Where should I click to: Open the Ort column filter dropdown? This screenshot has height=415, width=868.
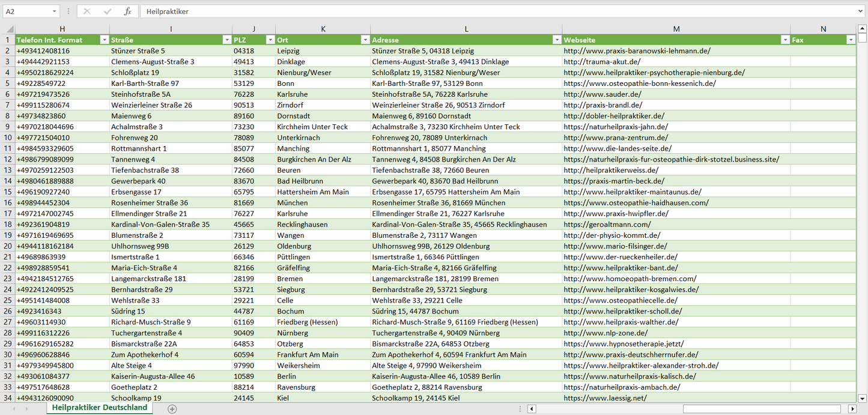click(x=365, y=40)
